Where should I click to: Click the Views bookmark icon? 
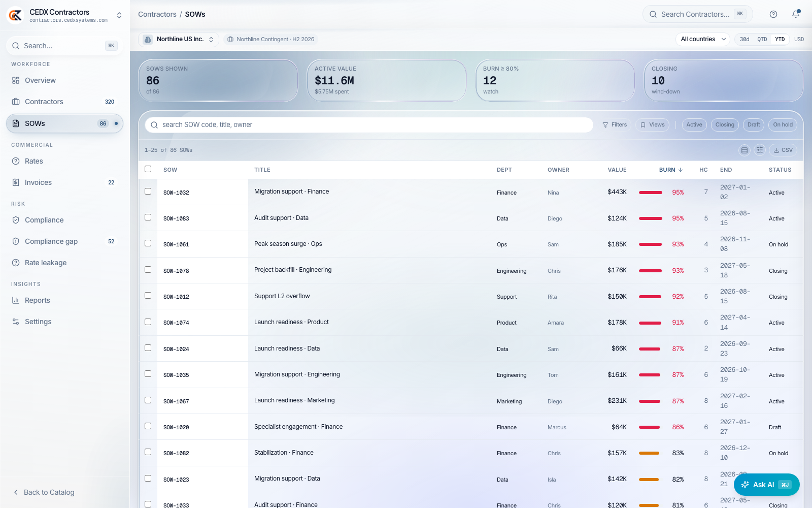pyautogui.click(x=643, y=125)
